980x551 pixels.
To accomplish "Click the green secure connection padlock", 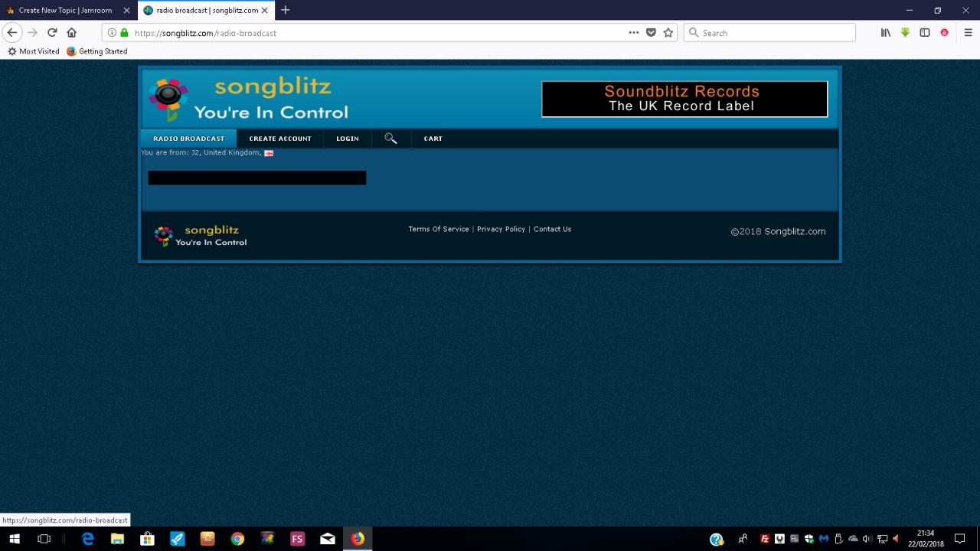I will 124,33.
